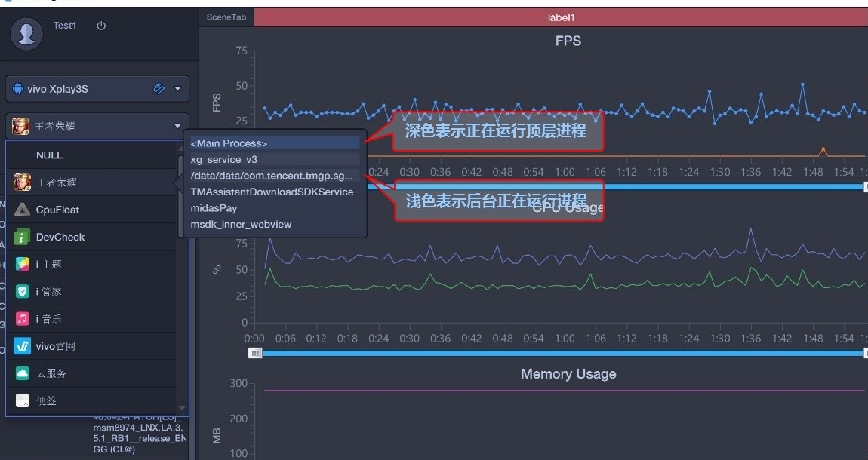Click the CPU Usage slider left handle
868x460 pixels.
click(254, 353)
